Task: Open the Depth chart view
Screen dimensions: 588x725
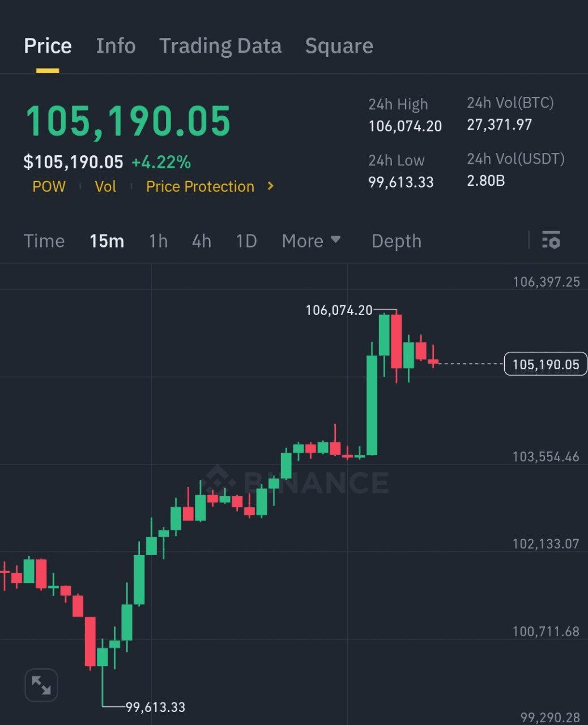Action: tap(396, 241)
